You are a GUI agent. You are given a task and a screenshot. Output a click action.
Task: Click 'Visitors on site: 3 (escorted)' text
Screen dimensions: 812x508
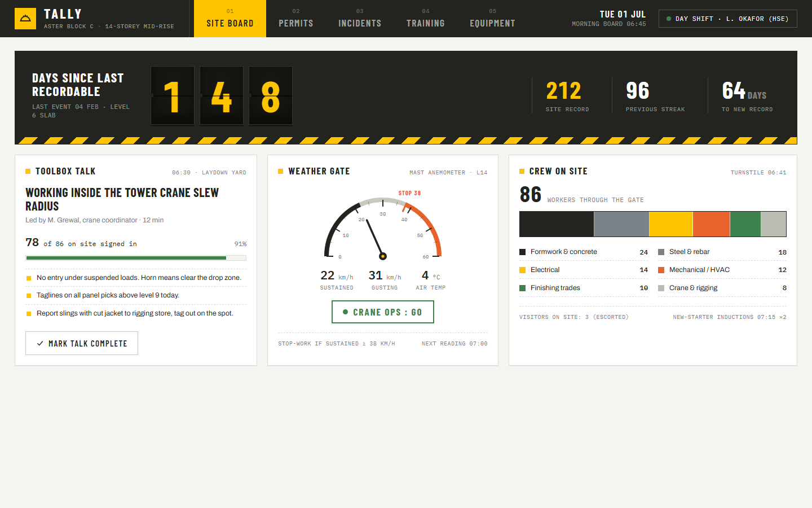[x=574, y=317]
